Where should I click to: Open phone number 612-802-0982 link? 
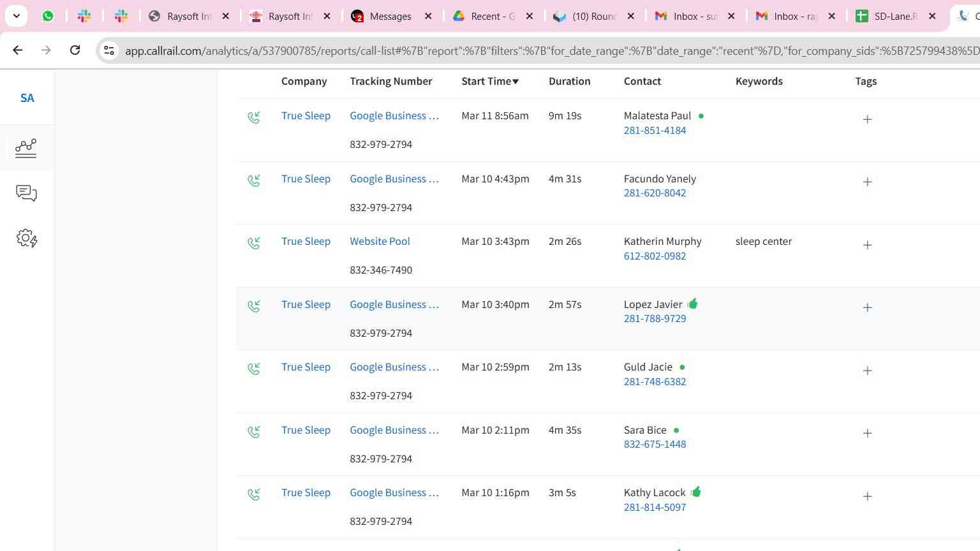click(x=655, y=256)
